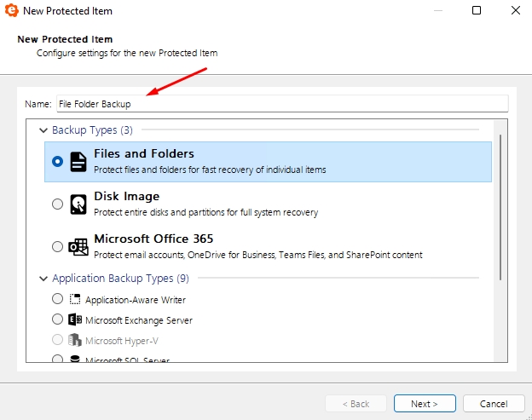532x420 pixels.
Task: Click the Next > button
Action: (x=425, y=404)
